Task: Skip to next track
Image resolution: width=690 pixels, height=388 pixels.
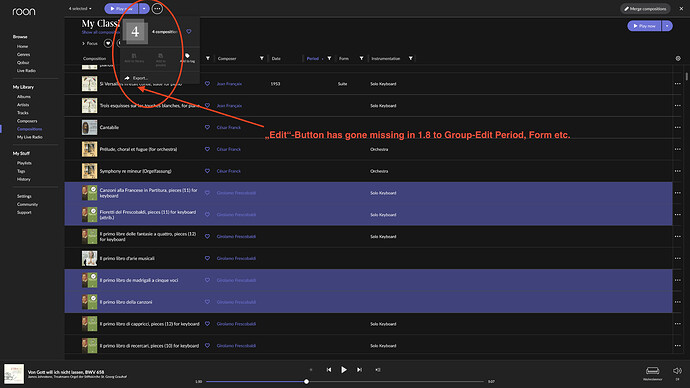Action: (359, 370)
